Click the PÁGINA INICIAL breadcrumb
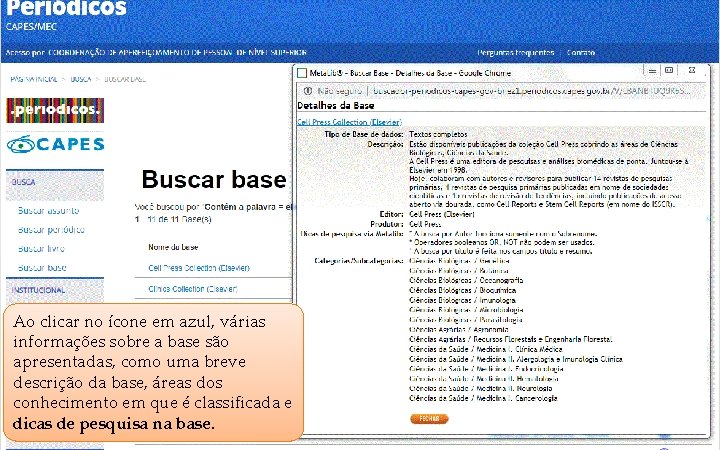The height and width of the screenshot is (450, 720). click(x=34, y=79)
